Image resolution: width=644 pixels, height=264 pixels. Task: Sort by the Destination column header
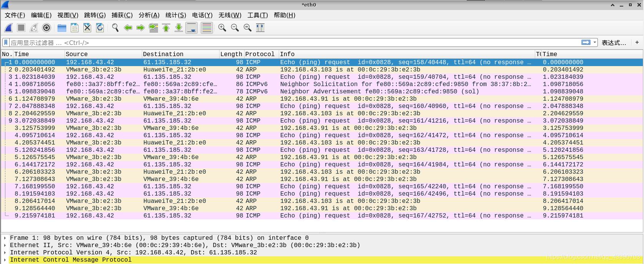tap(180, 54)
